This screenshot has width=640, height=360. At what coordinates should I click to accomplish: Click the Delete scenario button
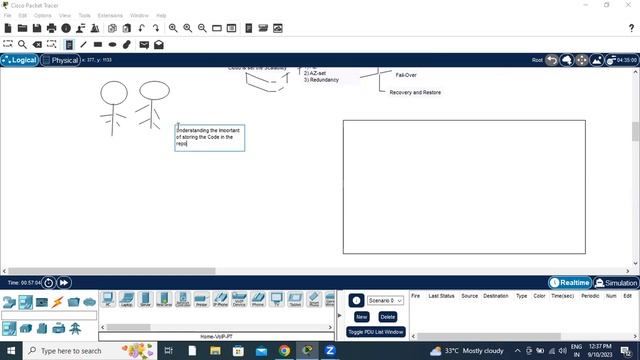(x=387, y=317)
